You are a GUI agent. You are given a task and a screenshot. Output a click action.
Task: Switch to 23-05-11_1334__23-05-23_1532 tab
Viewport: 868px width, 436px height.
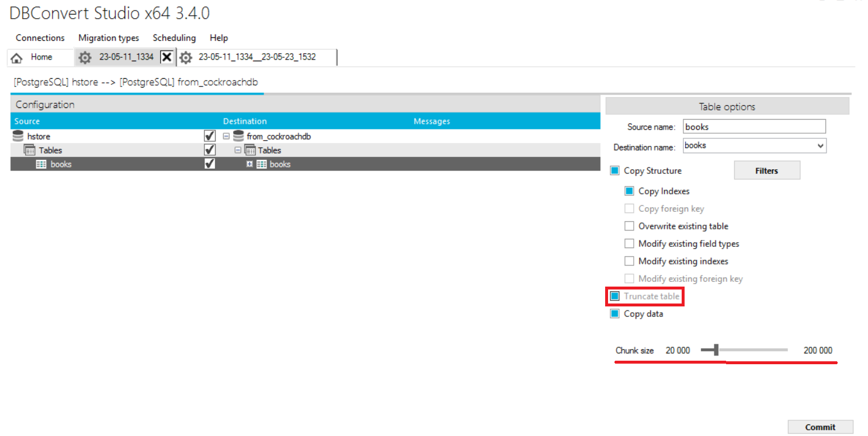pos(257,57)
